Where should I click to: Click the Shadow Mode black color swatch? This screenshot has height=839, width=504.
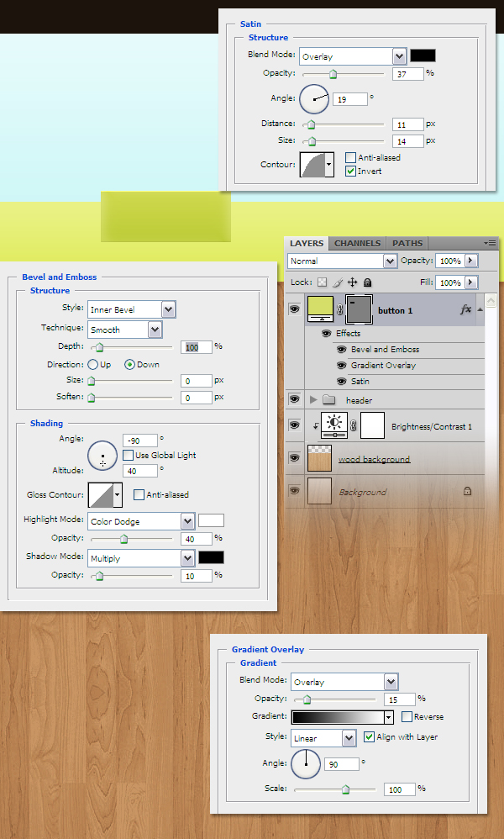(211, 557)
